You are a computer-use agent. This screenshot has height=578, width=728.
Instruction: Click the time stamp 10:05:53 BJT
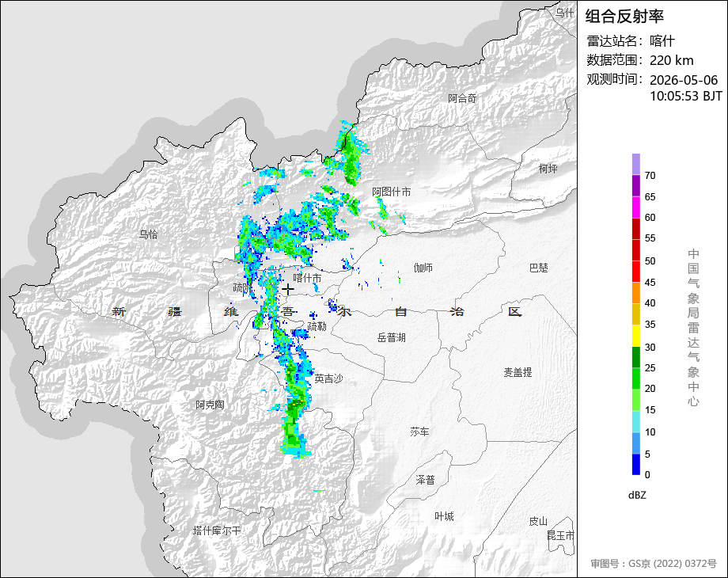point(686,96)
